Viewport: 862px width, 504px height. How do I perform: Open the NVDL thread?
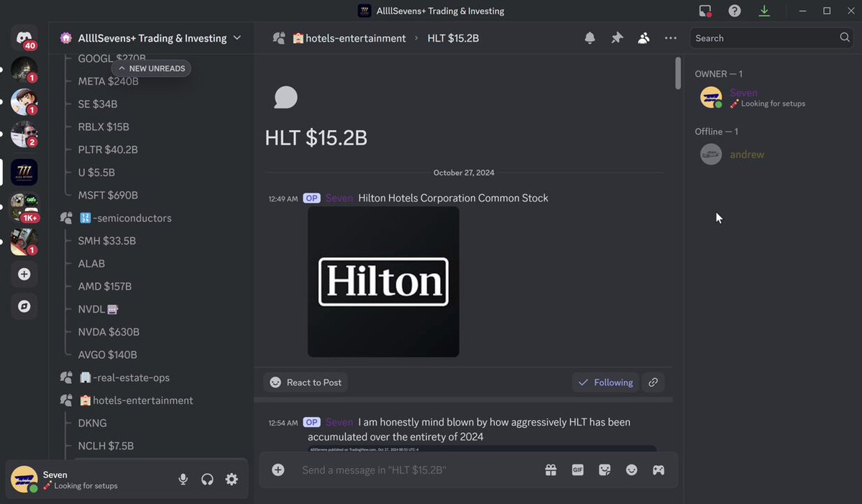point(98,309)
